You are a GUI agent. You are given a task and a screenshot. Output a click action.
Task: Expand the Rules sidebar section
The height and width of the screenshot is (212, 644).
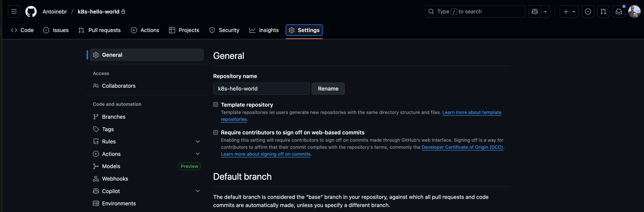(197, 141)
